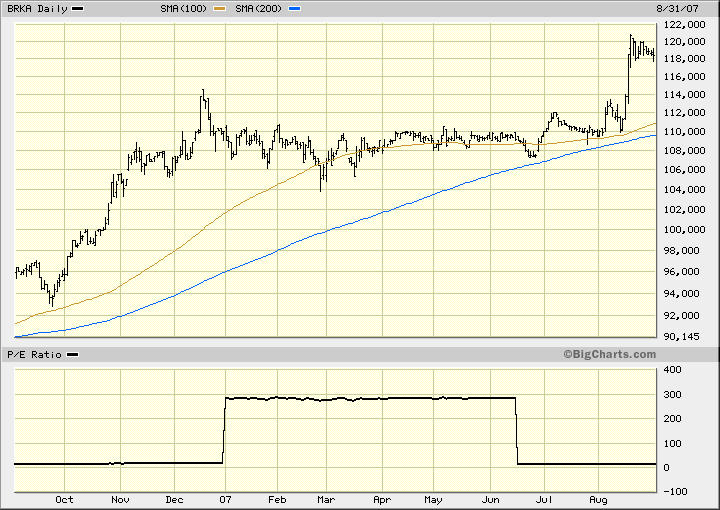Click the 114,000 price axis label
Image resolution: width=720 pixels, height=510 pixels.
point(685,95)
